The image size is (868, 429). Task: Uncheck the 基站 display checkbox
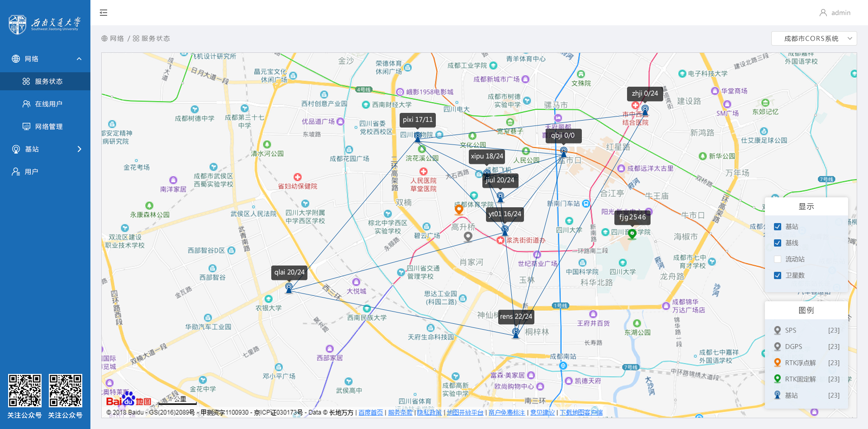tap(778, 227)
